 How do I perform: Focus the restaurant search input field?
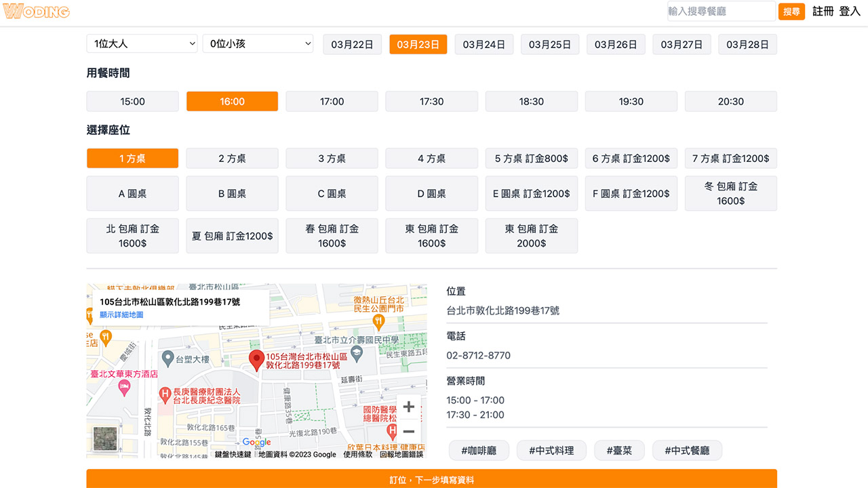pos(721,11)
